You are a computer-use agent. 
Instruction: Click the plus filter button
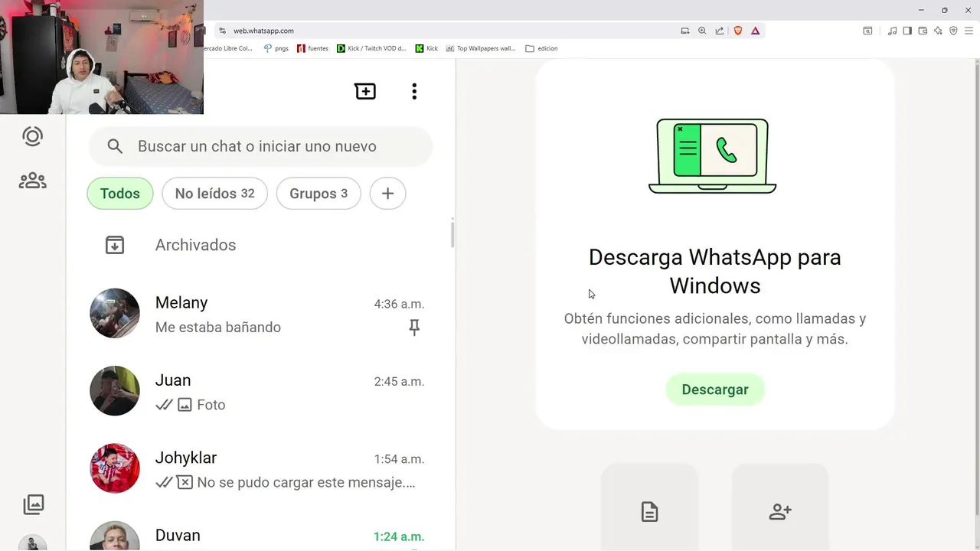click(387, 194)
